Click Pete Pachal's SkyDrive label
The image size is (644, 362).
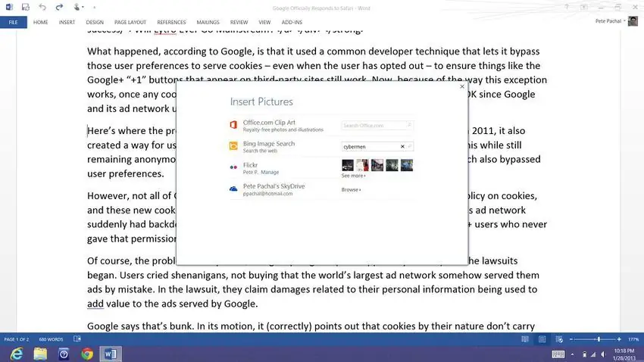point(274,186)
